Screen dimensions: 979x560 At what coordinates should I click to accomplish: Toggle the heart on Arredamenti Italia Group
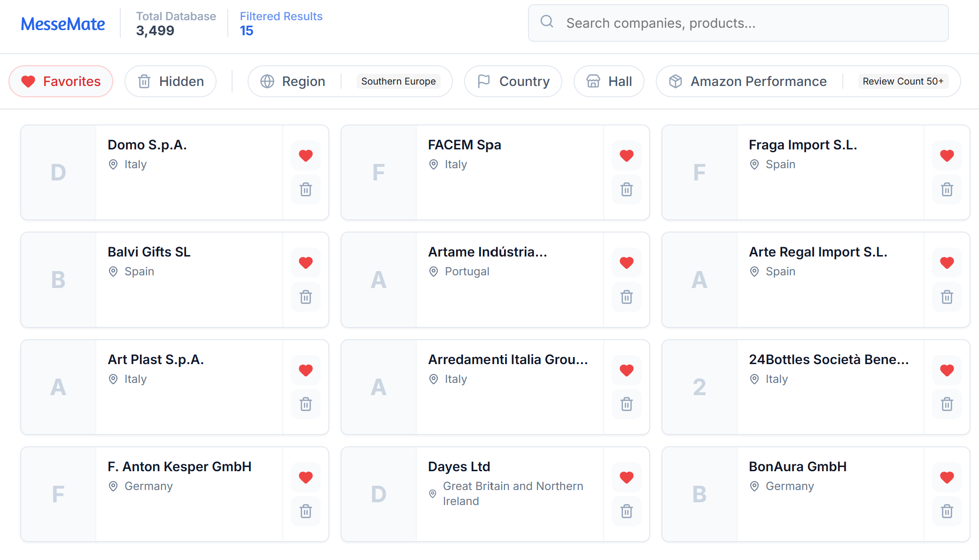pyautogui.click(x=626, y=370)
